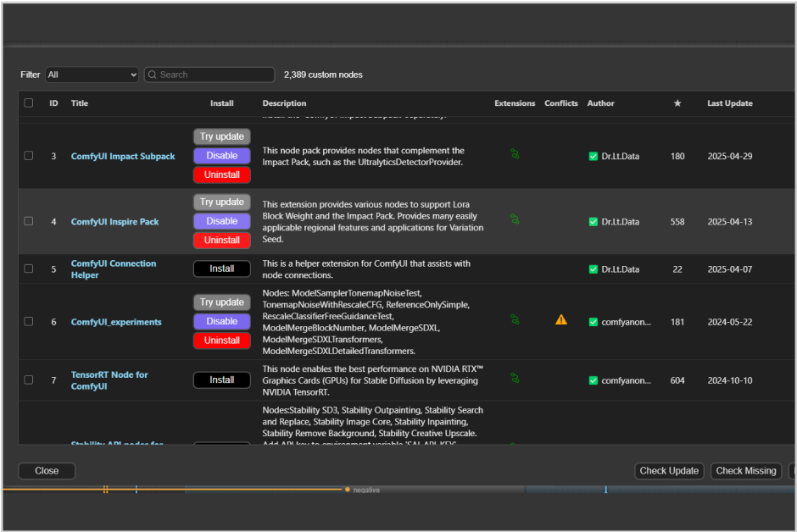The width and height of the screenshot is (797, 532).
Task: Focus the Search input field
Action: pos(209,75)
